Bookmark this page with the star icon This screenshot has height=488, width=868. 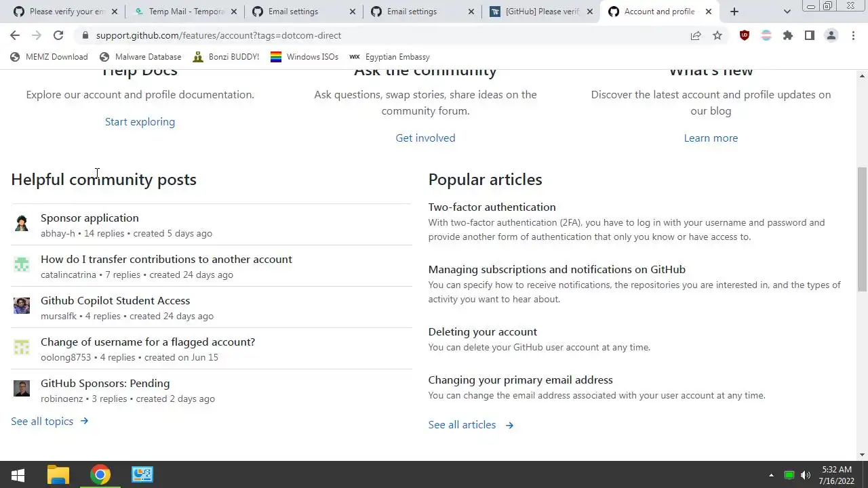717,35
